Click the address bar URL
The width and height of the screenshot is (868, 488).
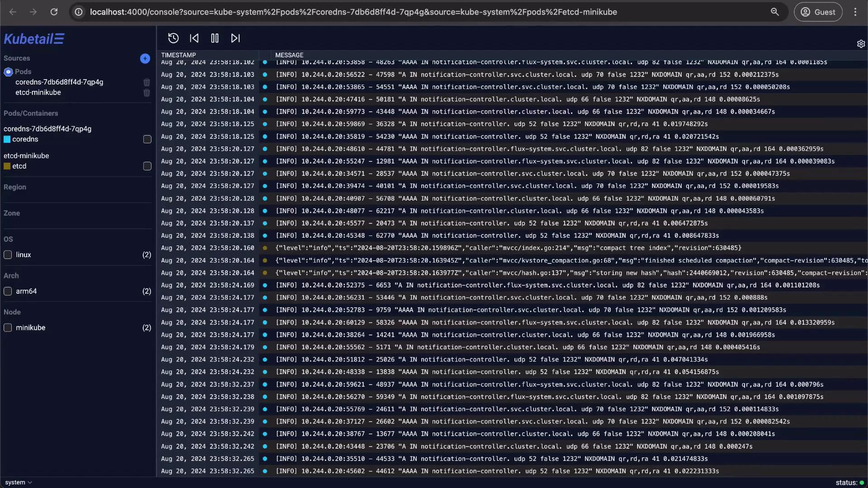353,12
